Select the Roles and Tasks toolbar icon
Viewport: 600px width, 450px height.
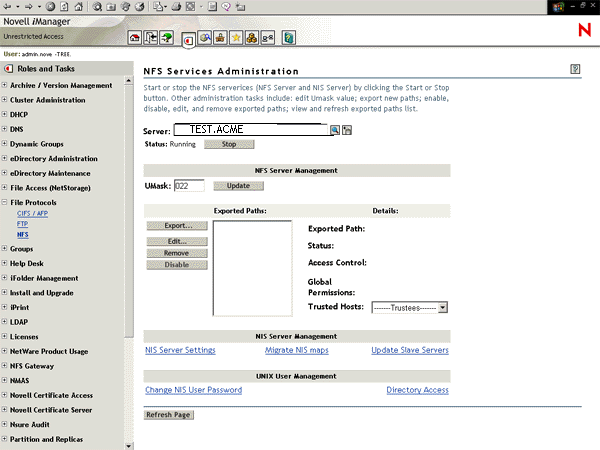pos(188,40)
